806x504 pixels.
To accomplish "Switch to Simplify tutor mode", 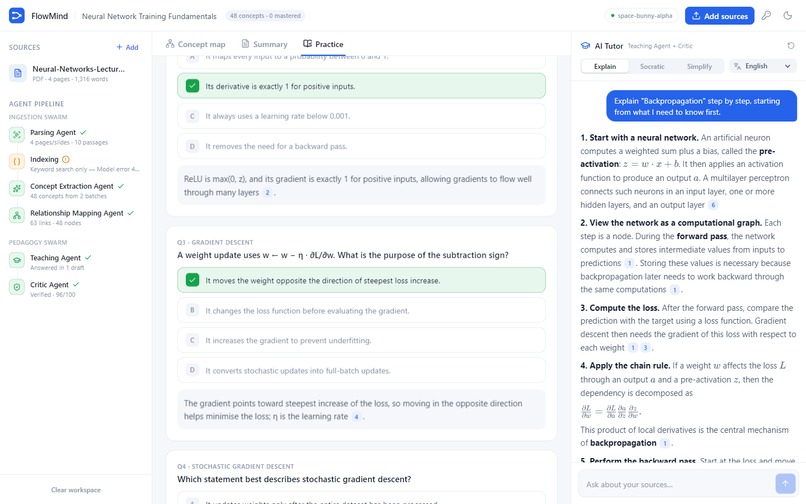I will pos(699,66).
